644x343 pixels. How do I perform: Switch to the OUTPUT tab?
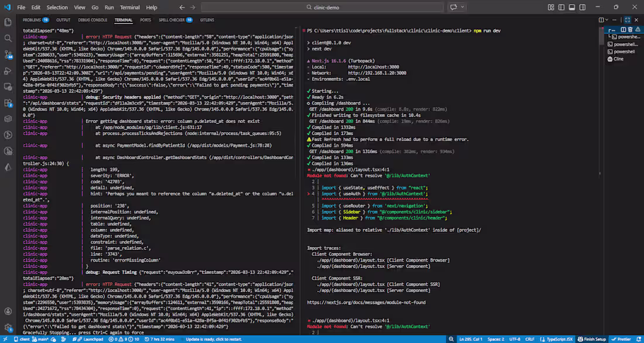click(63, 20)
